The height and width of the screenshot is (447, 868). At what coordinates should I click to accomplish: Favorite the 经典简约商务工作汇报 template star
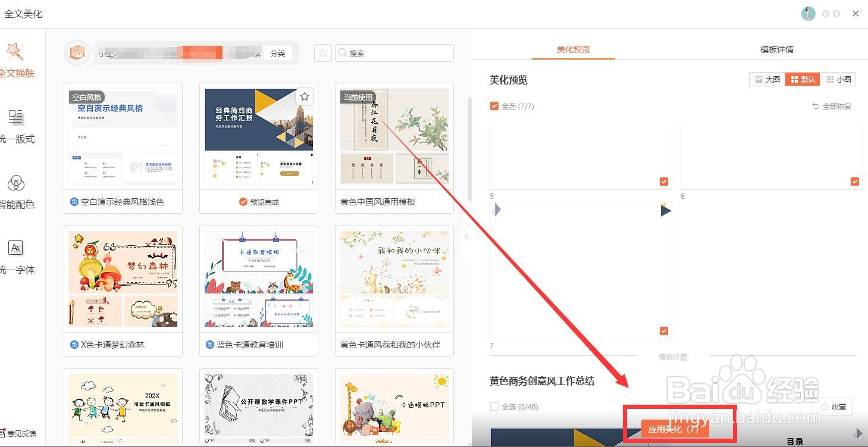click(x=305, y=96)
